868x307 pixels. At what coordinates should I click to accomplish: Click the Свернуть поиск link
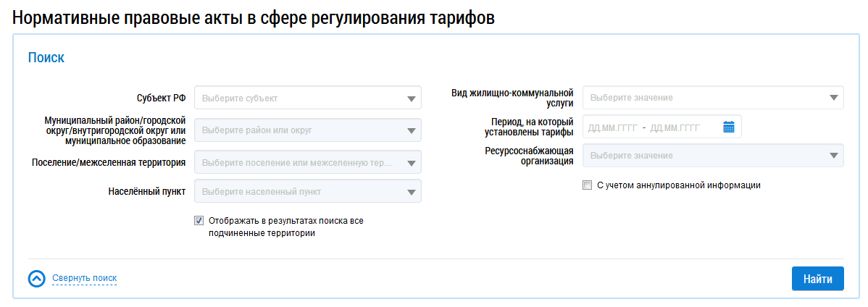click(84, 278)
